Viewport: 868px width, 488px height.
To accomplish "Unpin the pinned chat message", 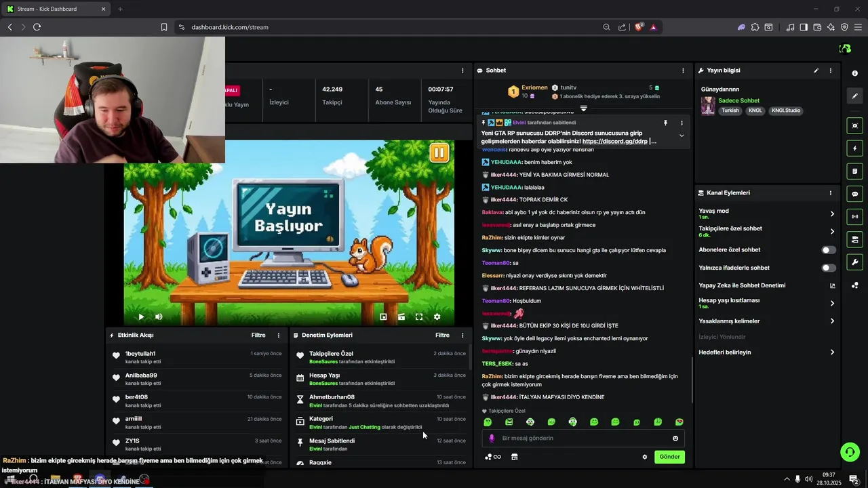I will point(665,123).
